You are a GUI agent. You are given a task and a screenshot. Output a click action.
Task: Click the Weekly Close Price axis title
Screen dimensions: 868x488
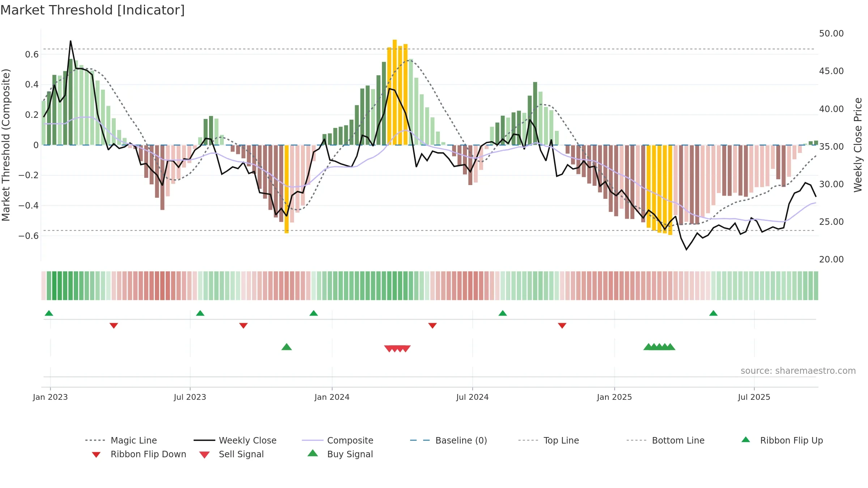point(858,145)
